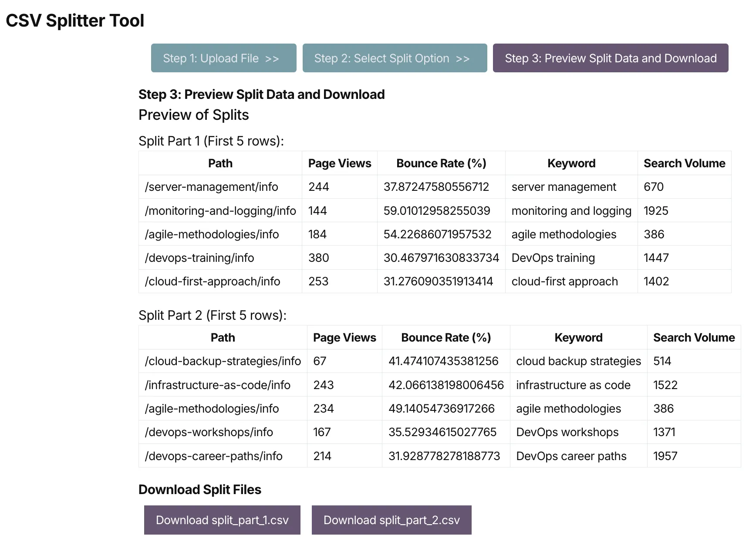Click bounce rate 54.22686071957532

pos(441,234)
